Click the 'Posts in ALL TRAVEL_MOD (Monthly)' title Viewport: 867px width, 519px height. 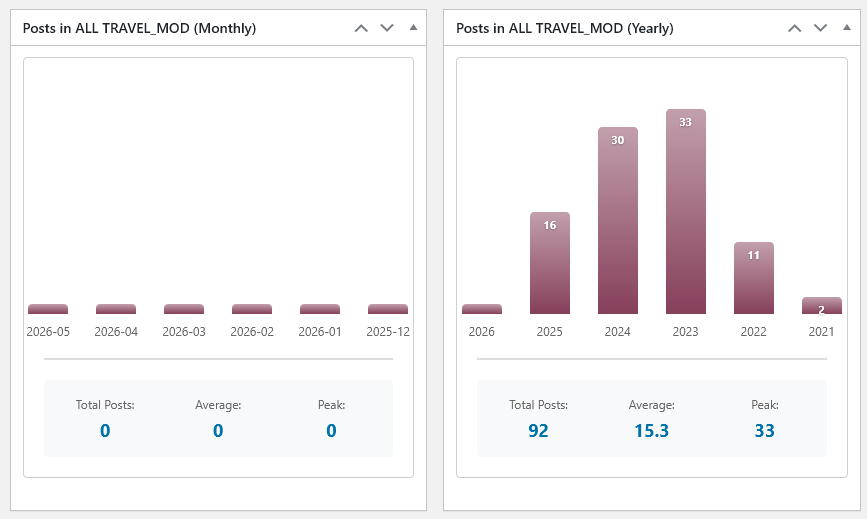139,28
